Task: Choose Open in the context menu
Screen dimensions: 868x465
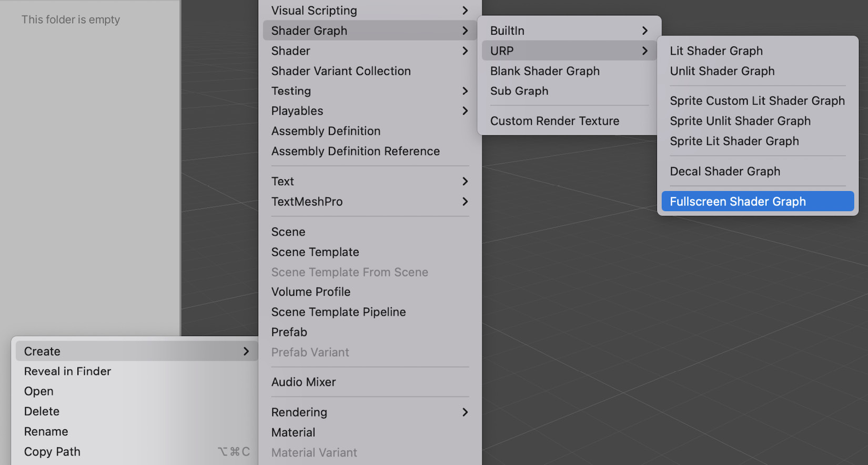Action: pyautogui.click(x=137, y=391)
